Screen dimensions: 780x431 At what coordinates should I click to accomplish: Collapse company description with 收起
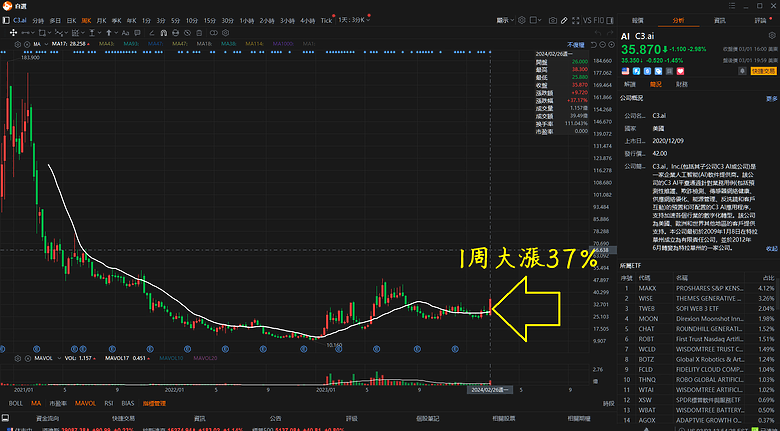771,248
